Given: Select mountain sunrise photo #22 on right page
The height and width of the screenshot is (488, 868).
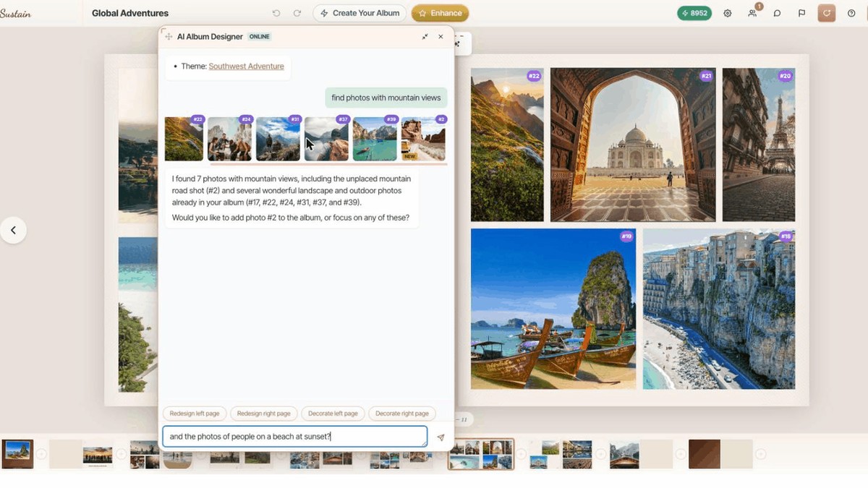Looking at the screenshot, I should click(x=507, y=145).
